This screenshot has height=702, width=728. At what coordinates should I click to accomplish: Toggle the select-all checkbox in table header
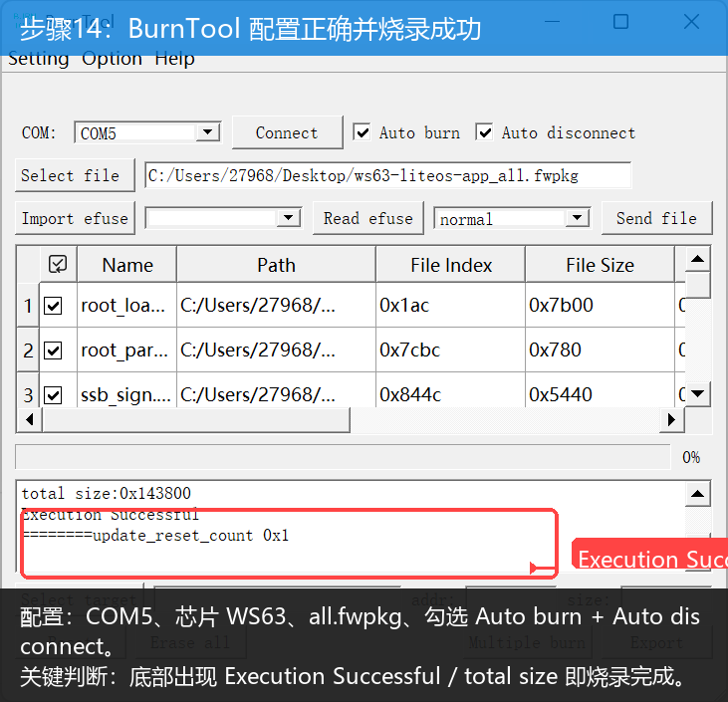58,264
